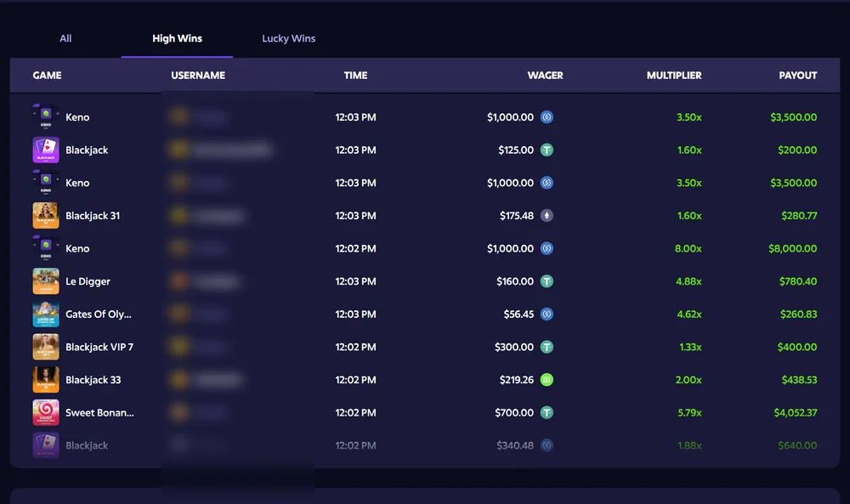This screenshot has height=504, width=850.
Task: Click the $260.83 payout value
Action: click(x=798, y=314)
